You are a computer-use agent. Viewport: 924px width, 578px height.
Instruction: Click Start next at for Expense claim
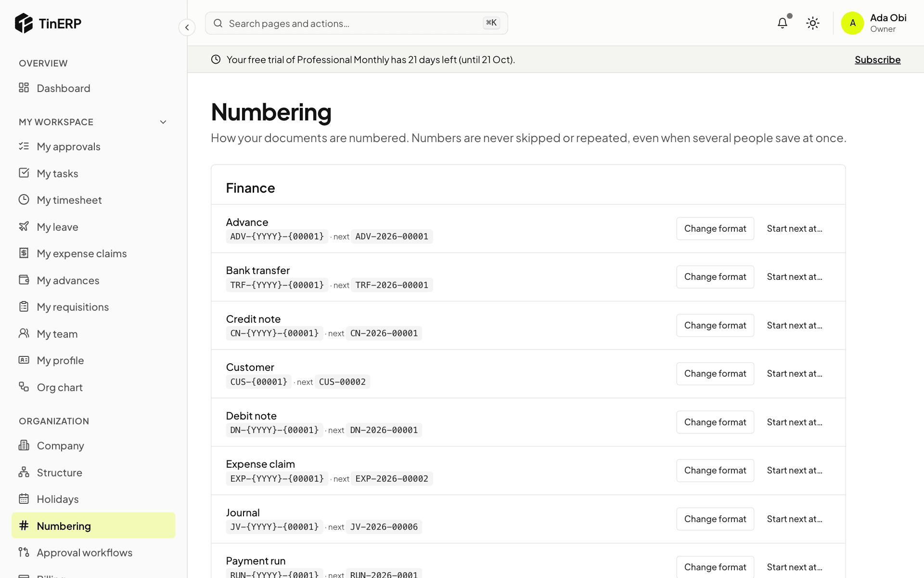tap(795, 471)
